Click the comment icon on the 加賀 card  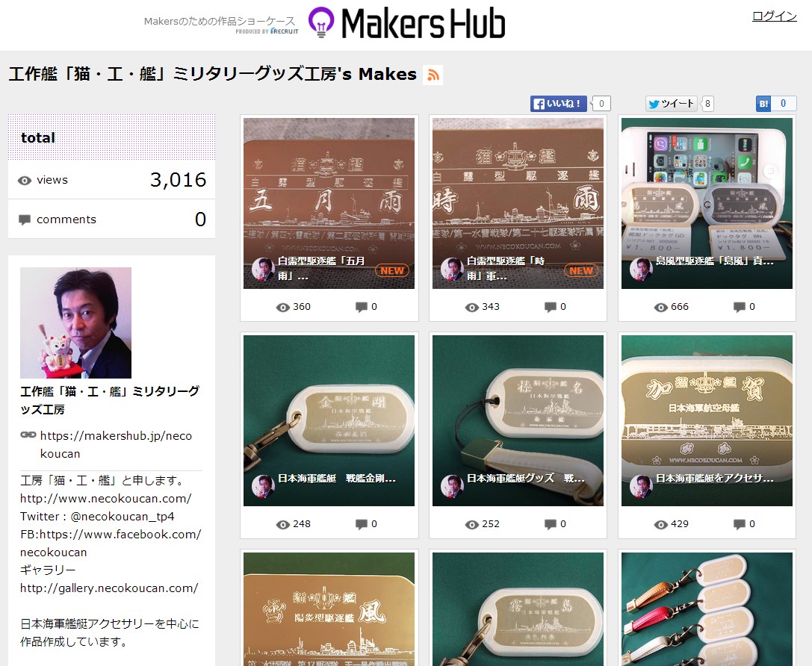(740, 525)
